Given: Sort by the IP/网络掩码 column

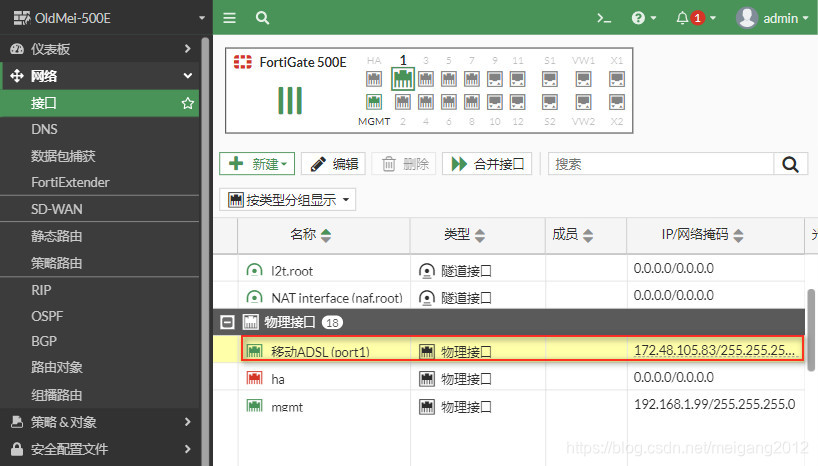Looking at the screenshot, I should click(x=715, y=235).
